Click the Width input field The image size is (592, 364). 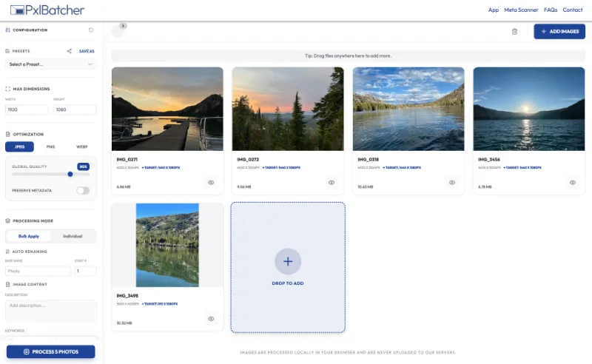coord(27,109)
